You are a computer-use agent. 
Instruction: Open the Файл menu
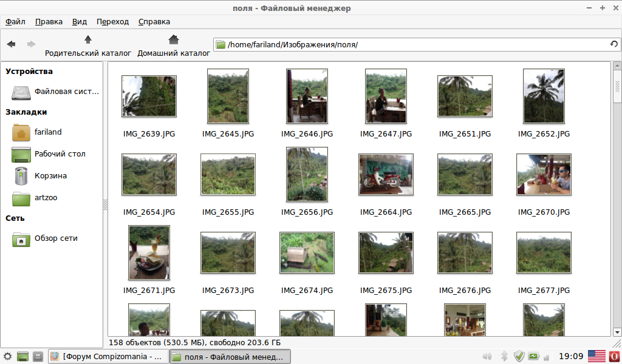(x=15, y=21)
